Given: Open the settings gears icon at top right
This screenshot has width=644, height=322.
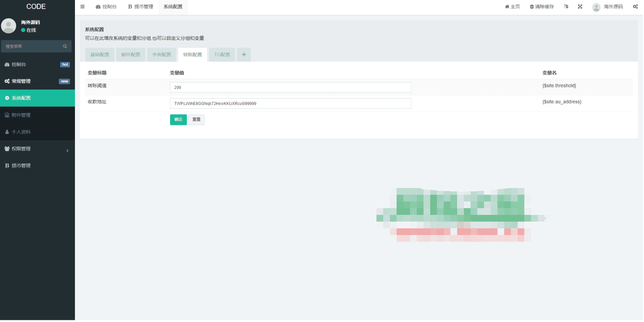Looking at the screenshot, I should 635,7.
